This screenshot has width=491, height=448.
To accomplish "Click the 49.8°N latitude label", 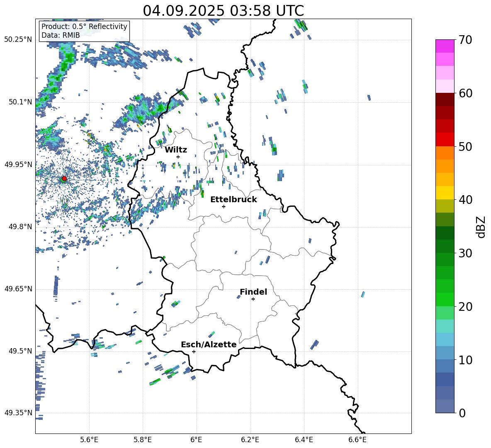I will pyautogui.click(x=20, y=227).
